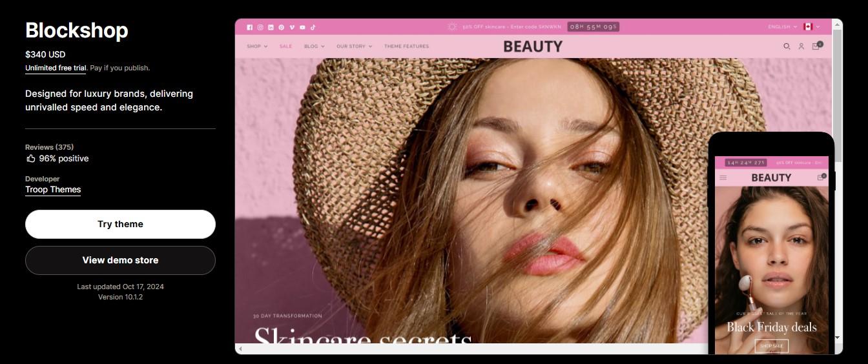Click the View demo store button
Screen dimensions: 868x364
tap(120, 260)
